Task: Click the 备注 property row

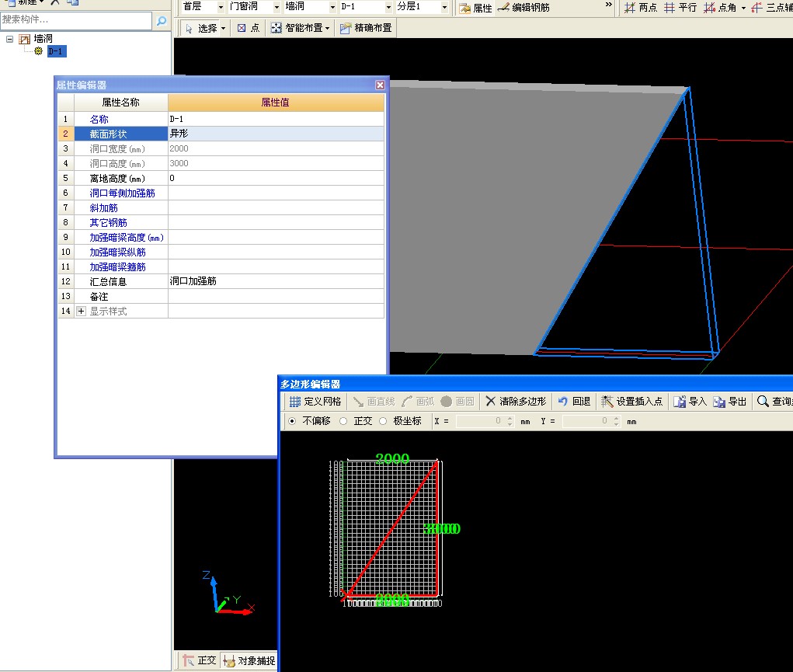Action: pyautogui.click(x=221, y=296)
